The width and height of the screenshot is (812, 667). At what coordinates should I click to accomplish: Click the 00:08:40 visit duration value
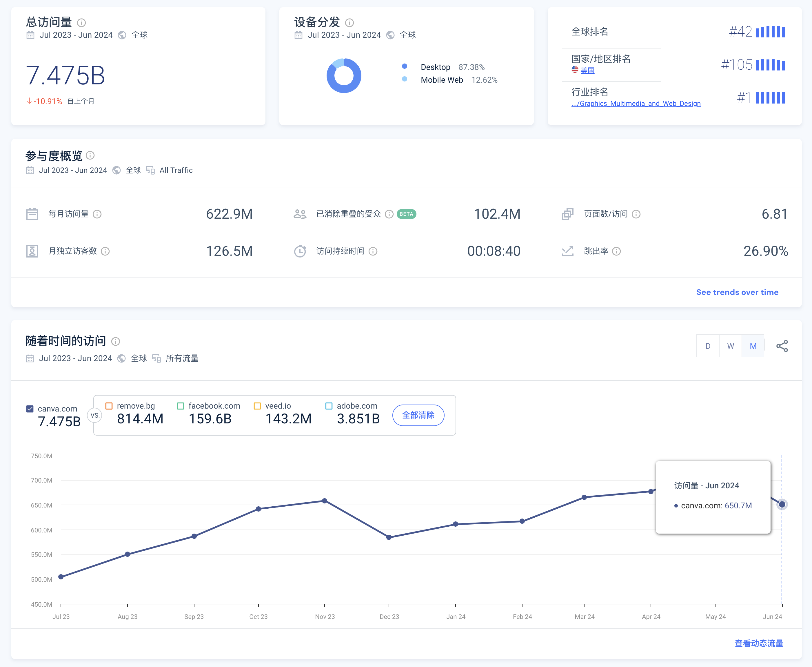point(494,251)
